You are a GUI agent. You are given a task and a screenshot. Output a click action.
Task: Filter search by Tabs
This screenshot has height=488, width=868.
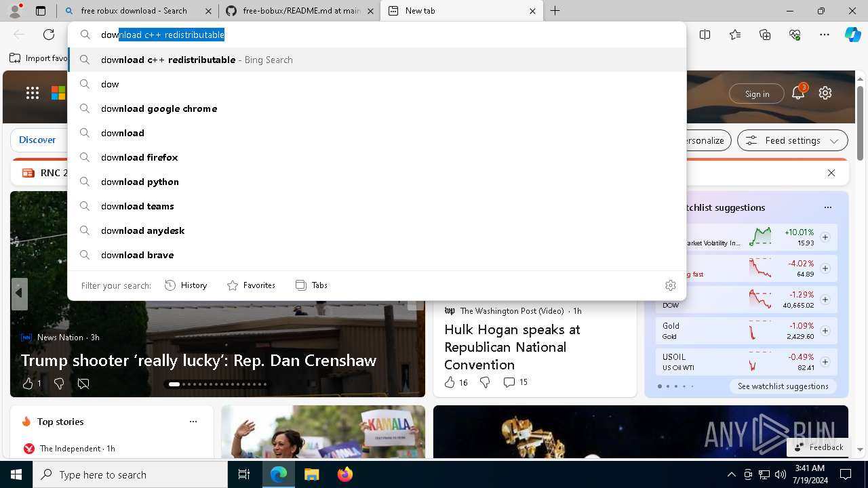(311, 285)
